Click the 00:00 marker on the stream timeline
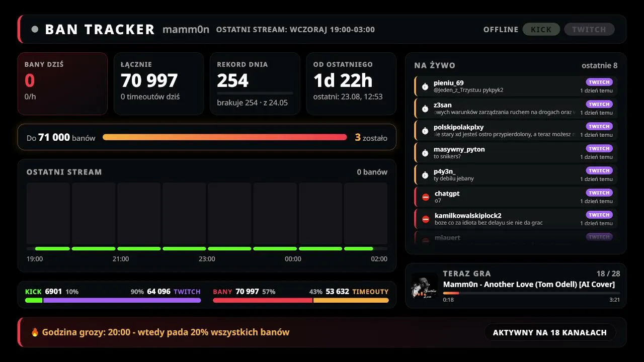 click(293, 259)
